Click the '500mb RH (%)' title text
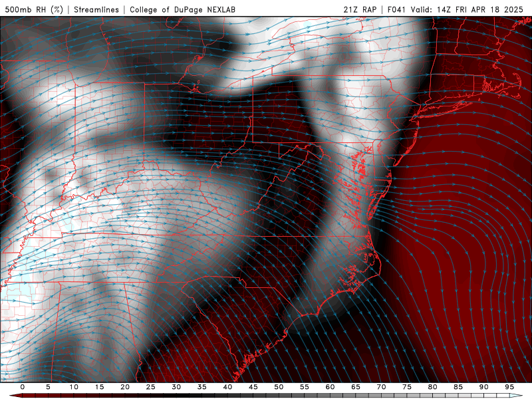This screenshot has width=532, height=399. 34,9
